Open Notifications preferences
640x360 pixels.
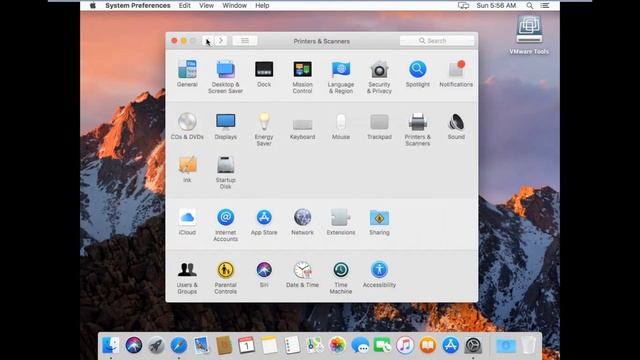456,73
